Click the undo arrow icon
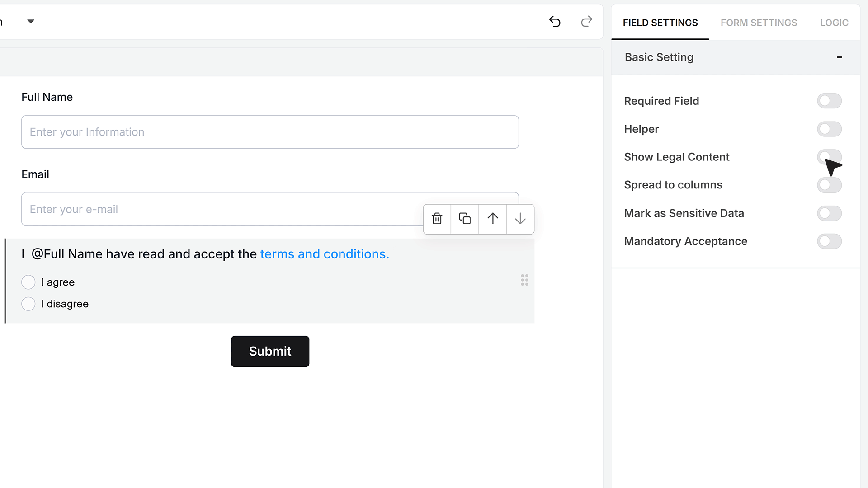Screen dimensions: 868x488 pos(555,21)
